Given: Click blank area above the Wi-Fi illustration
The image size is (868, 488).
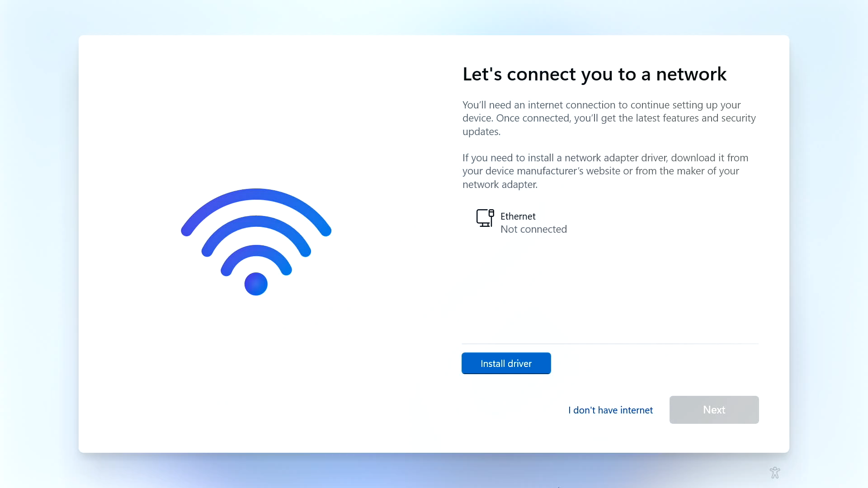Looking at the screenshot, I should pos(256,113).
